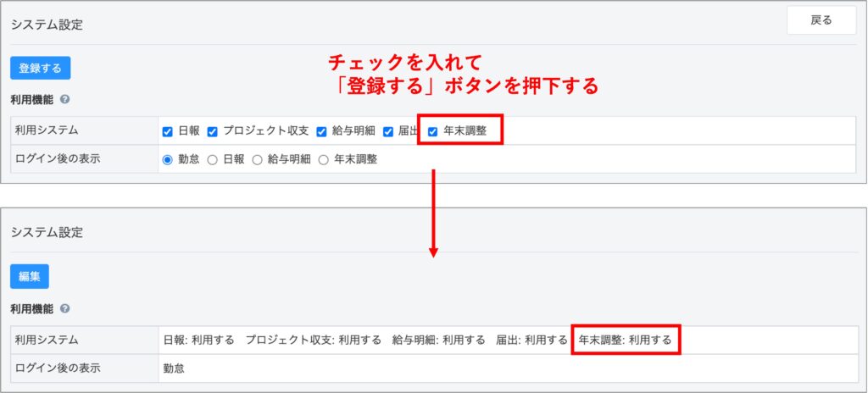Click the 登録する button
The height and width of the screenshot is (393, 868).
click(x=41, y=68)
